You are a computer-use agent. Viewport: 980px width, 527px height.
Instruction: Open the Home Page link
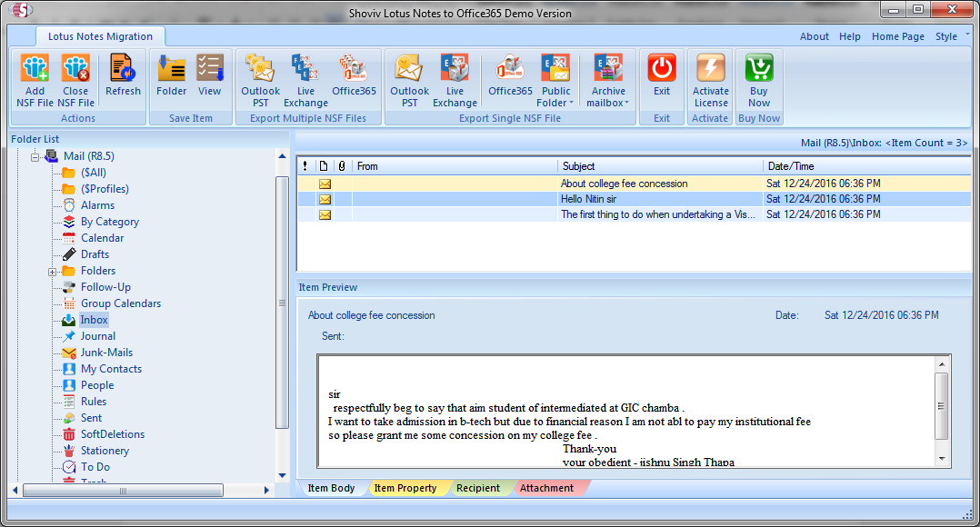pos(898,36)
